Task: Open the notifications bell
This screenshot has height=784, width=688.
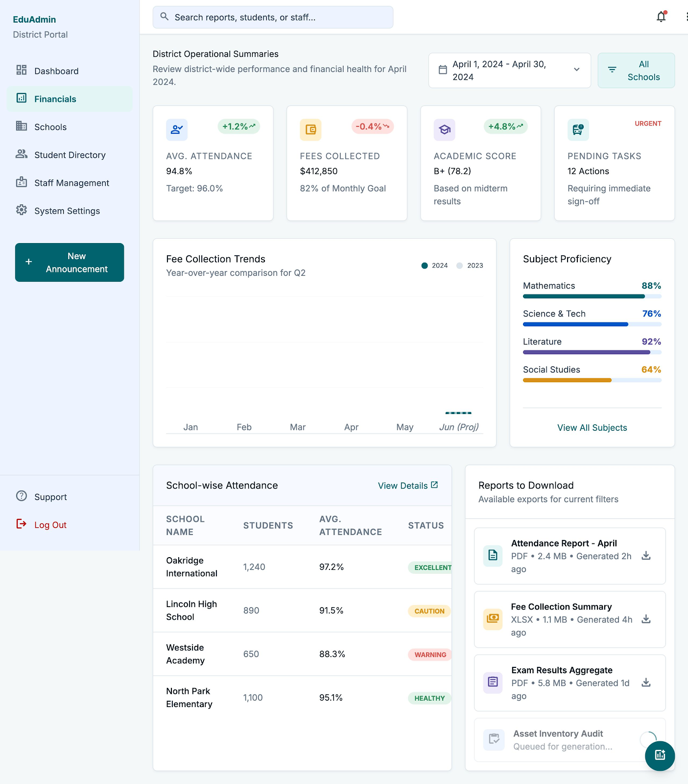Action: [x=661, y=17]
